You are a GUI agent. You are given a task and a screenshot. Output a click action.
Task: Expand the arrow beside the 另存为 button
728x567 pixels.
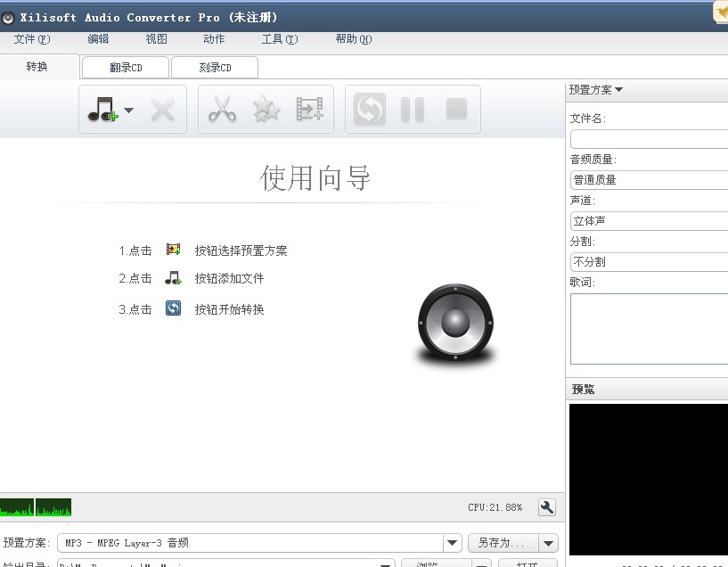point(549,543)
